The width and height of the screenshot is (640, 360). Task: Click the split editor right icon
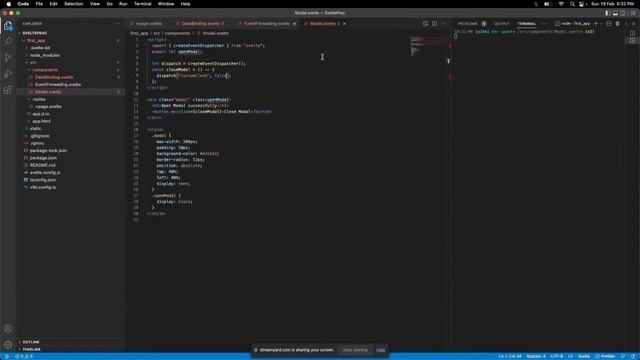(x=434, y=24)
